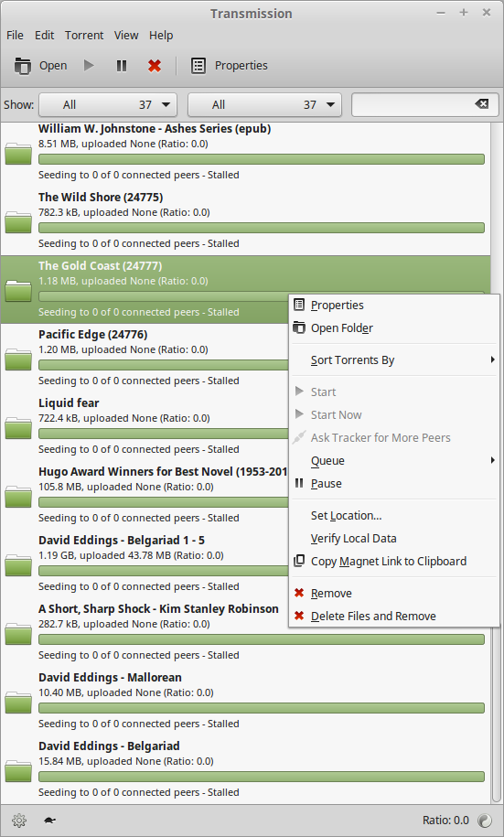This screenshot has width=504, height=837.
Task: Select Copy Magnet Link to Clipboard
Action: (x=394, y=562)
